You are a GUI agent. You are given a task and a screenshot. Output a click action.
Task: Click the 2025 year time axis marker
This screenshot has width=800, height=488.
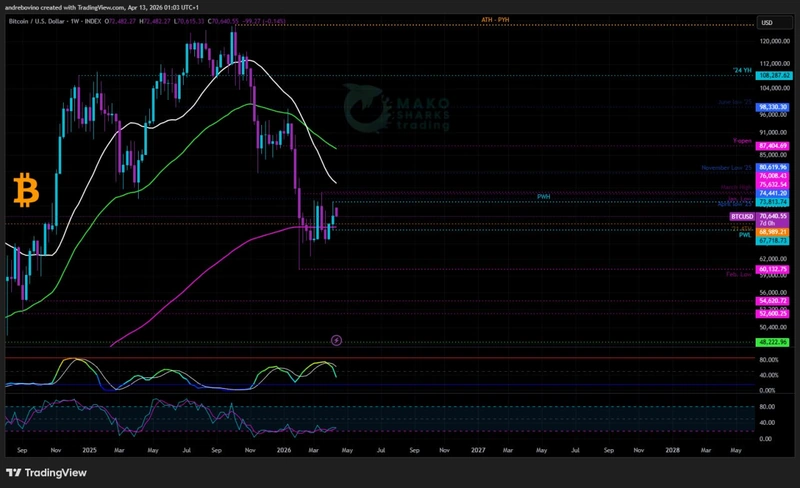pos(88,451)
